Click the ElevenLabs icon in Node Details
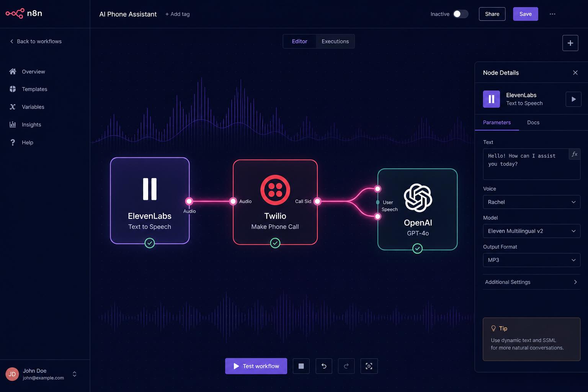 point(491,99)
